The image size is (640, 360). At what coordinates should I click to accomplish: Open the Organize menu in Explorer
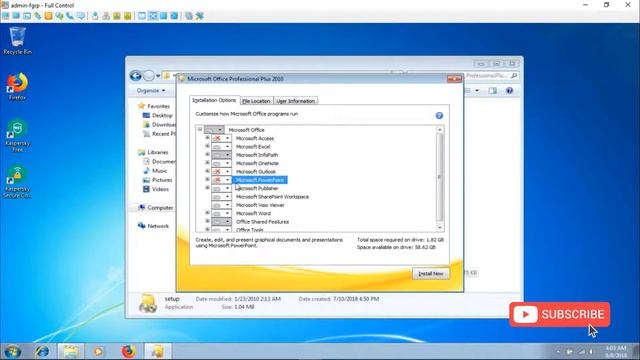pos(151,91)
